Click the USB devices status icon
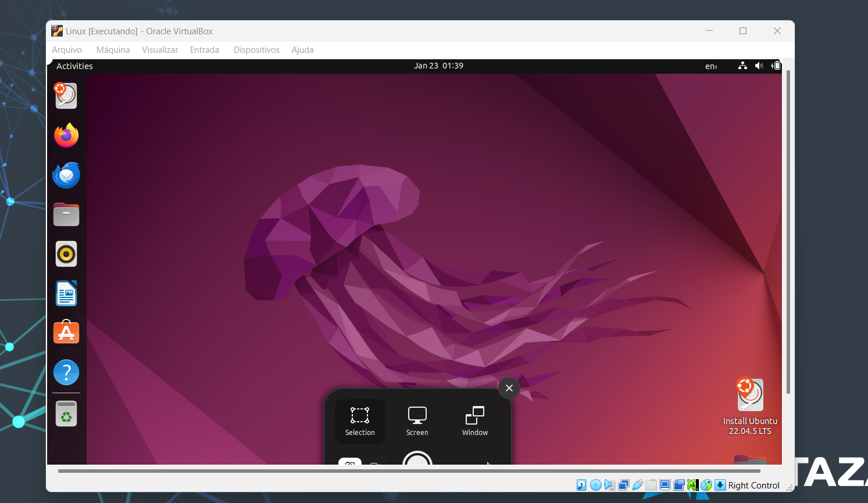The height and width of the screenshot is (503, 868). [638, 485]
